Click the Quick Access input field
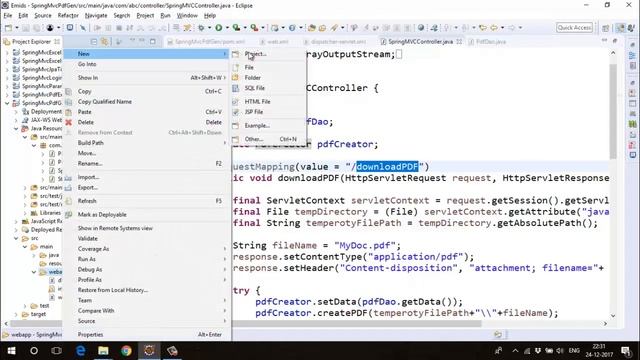The width and height of the screenshot is (640, 360). (574, 27)
